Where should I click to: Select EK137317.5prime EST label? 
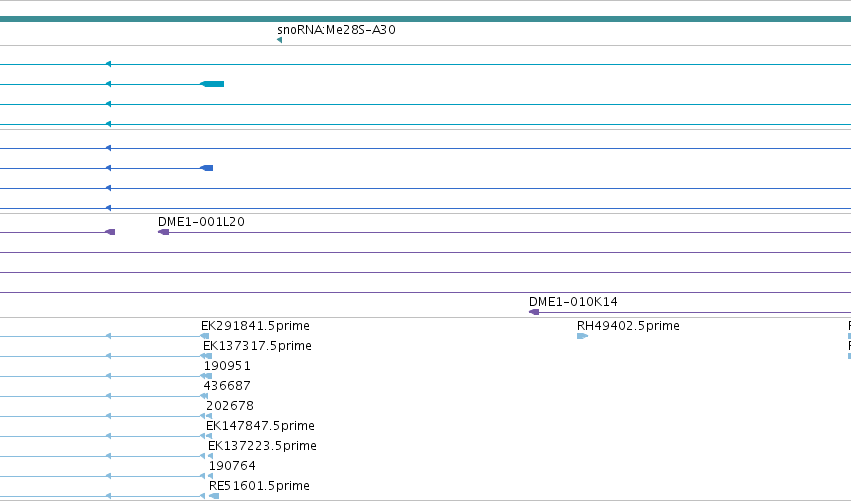(257, 346)
